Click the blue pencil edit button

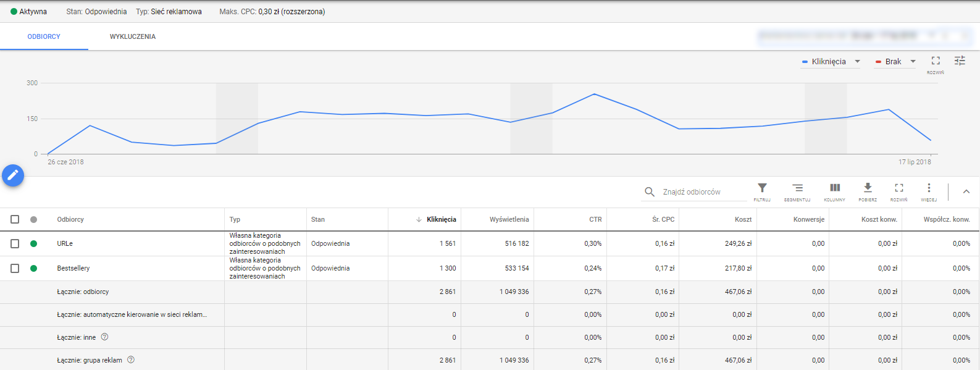coord(13,175)
